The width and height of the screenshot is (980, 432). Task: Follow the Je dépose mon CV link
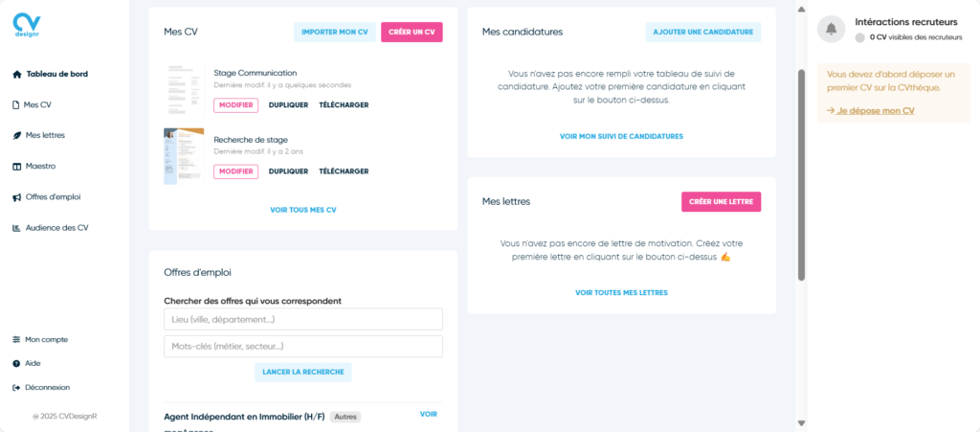click(871, 111)
